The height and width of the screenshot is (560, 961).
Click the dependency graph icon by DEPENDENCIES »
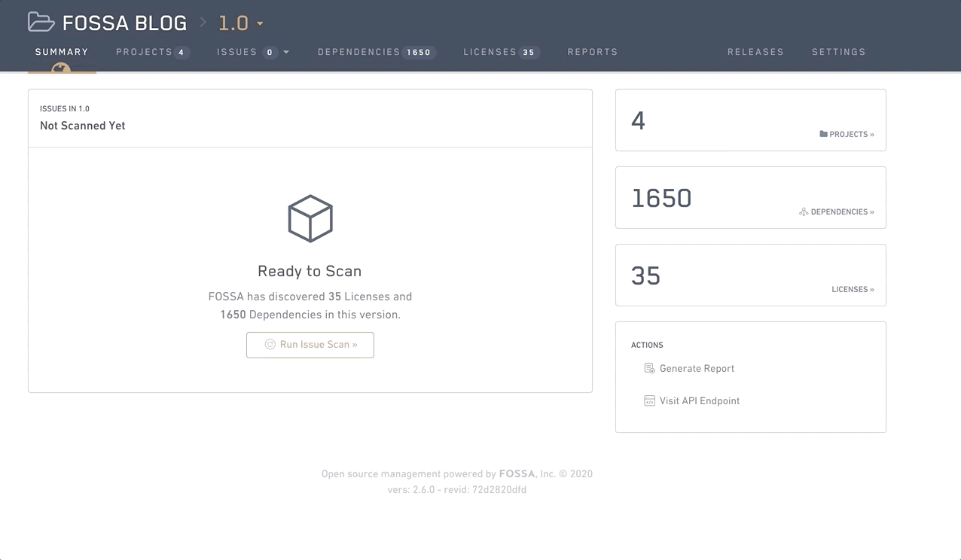(x=804, y=212)
